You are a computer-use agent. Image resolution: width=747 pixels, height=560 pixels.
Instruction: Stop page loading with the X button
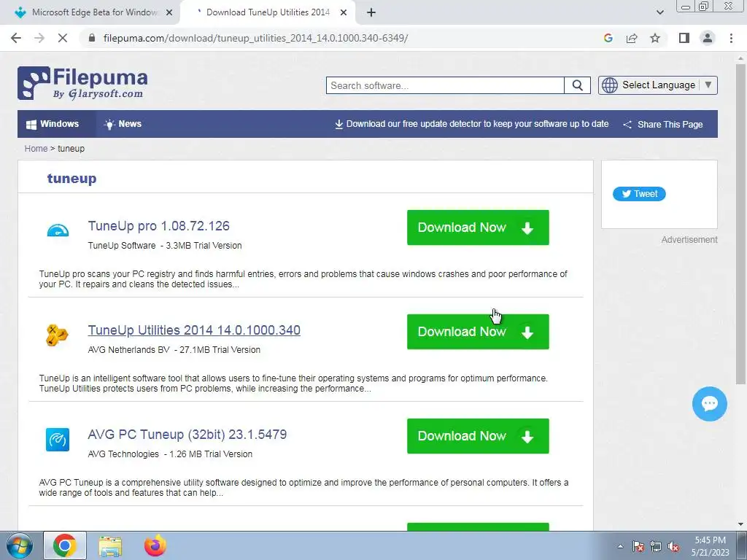click(63, 38)
